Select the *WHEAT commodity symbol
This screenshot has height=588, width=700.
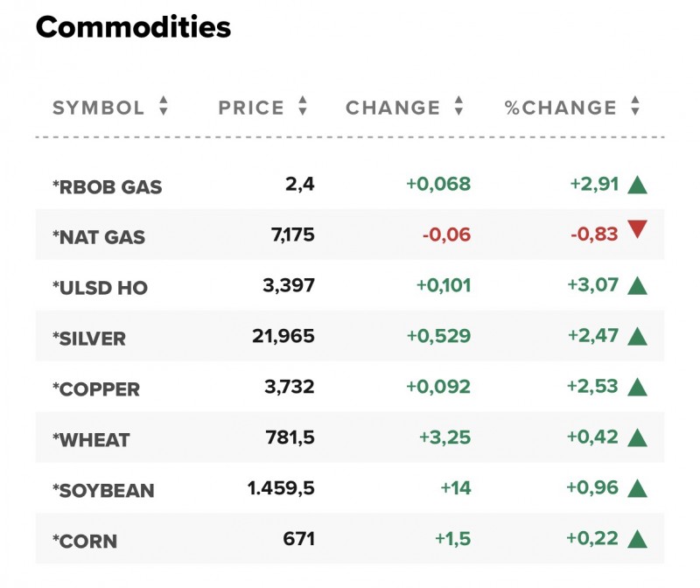(x=90, y=440)
